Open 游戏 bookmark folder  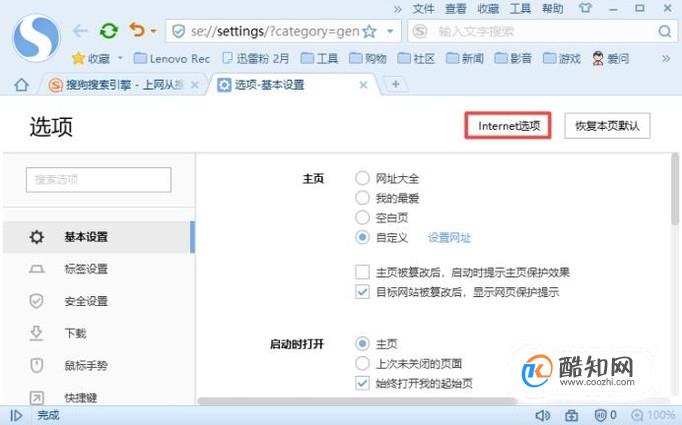pyautogui.click(x=562, y=58)
